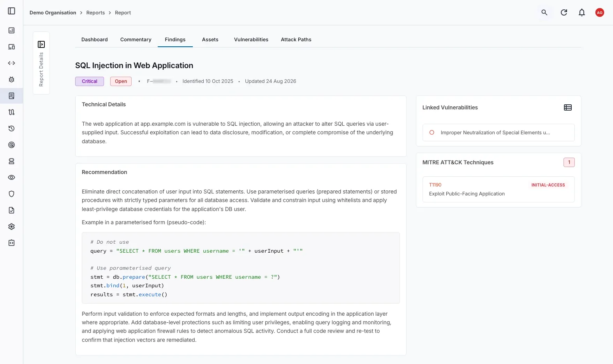Click the Open status badge
613x364 pixels.
121,81
